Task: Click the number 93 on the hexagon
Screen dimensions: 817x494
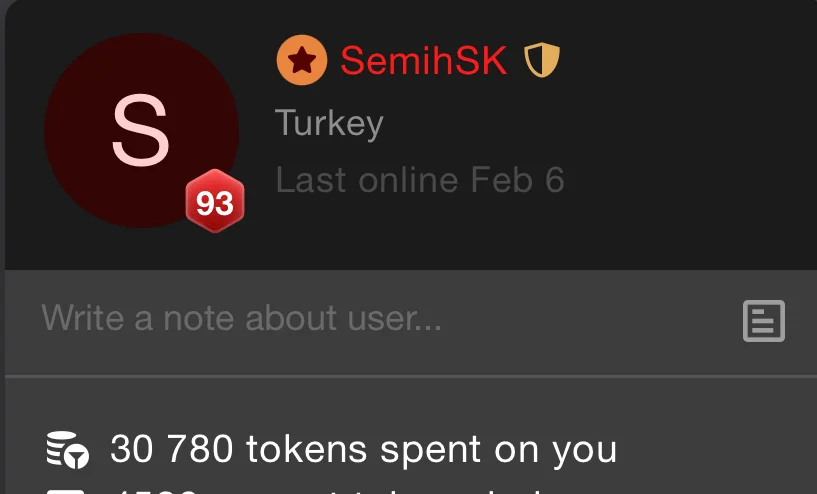Action: point(215,203)
